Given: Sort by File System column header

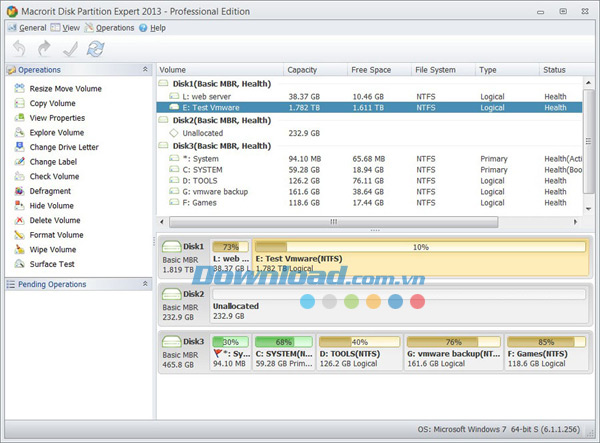Looking at the screenshot, I should click(443, 70).
